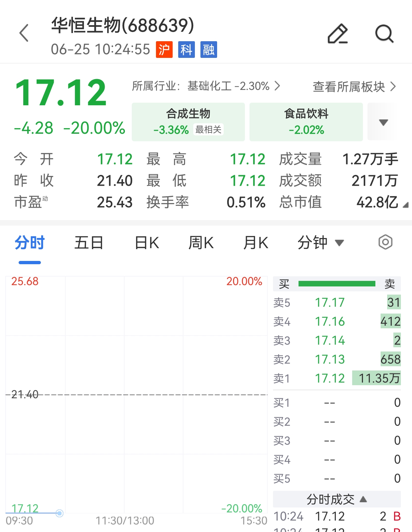Tap the 沪 market badge
The width and height of the screenshot is (412, 532).
(164, 50)
